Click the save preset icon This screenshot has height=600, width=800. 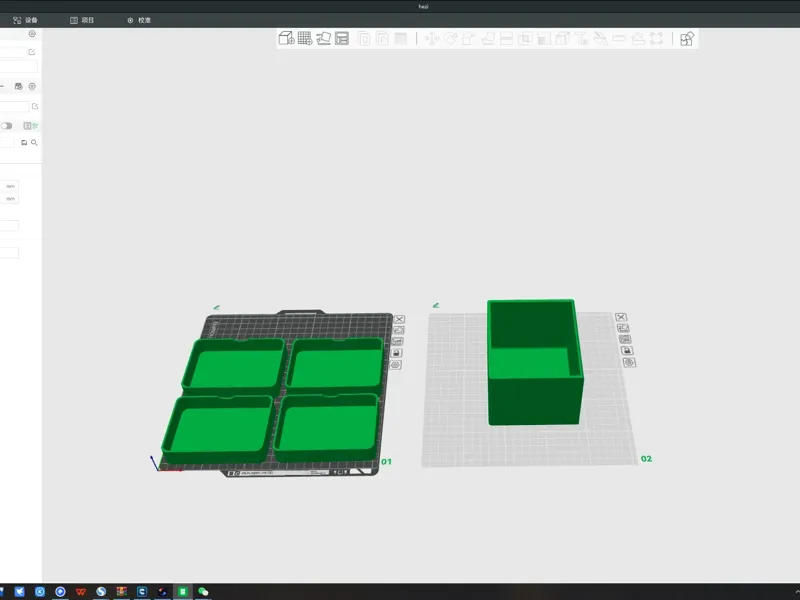click(x=24, y=143)
